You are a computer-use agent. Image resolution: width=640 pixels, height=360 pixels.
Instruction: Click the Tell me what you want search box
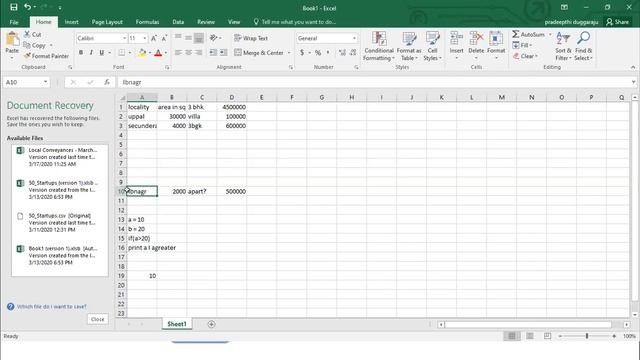pyautogui.click(x=295, y=22)
